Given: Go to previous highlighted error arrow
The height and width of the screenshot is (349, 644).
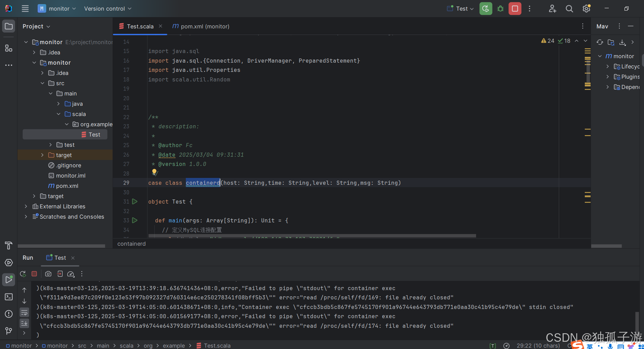Looking at the screenshot, I should coord(577,41).
